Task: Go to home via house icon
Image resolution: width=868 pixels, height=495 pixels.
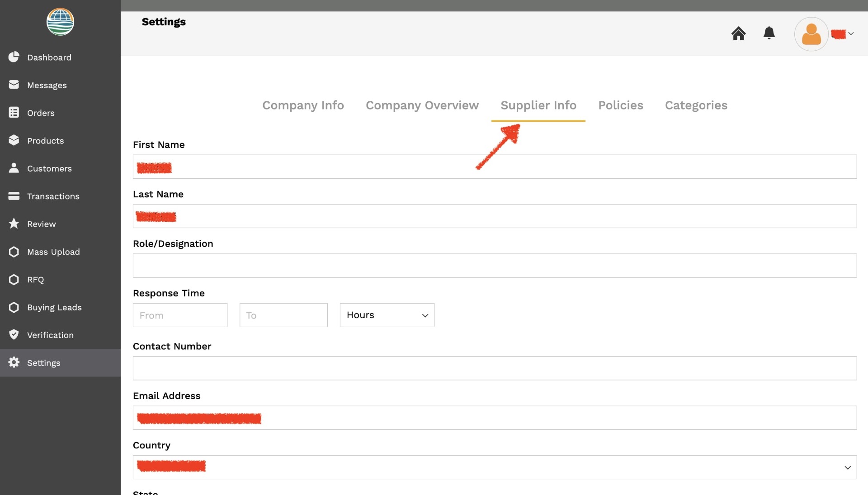Action: click(x=739, y=33)
